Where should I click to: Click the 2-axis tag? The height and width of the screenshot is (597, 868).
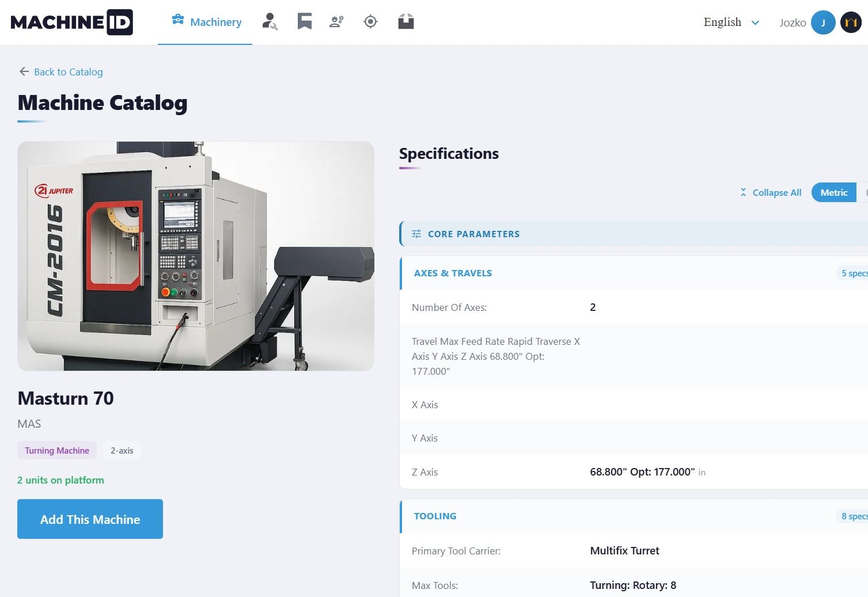tap(122, 450)
